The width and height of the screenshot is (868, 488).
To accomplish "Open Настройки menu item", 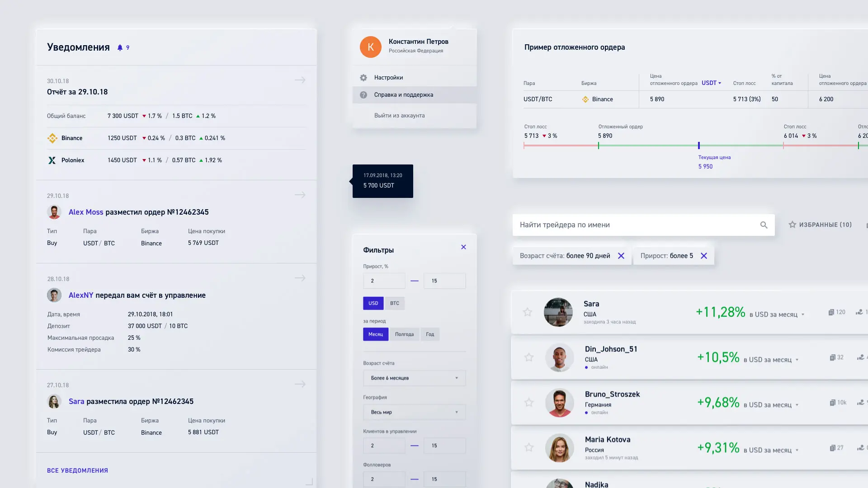I will point(415,78).
